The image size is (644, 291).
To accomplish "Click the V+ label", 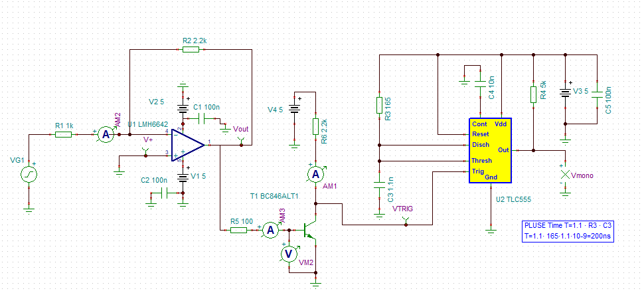I will [x=147, y=140].
